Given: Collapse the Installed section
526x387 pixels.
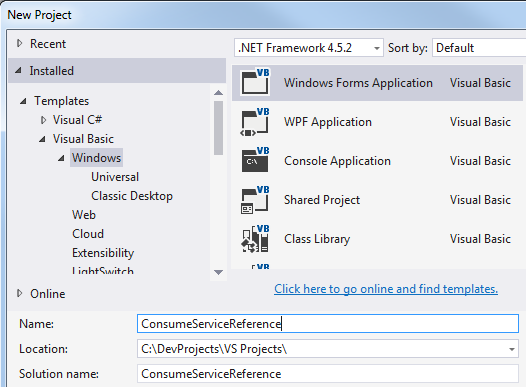Looking at the screenshot, I should (18, 70).
